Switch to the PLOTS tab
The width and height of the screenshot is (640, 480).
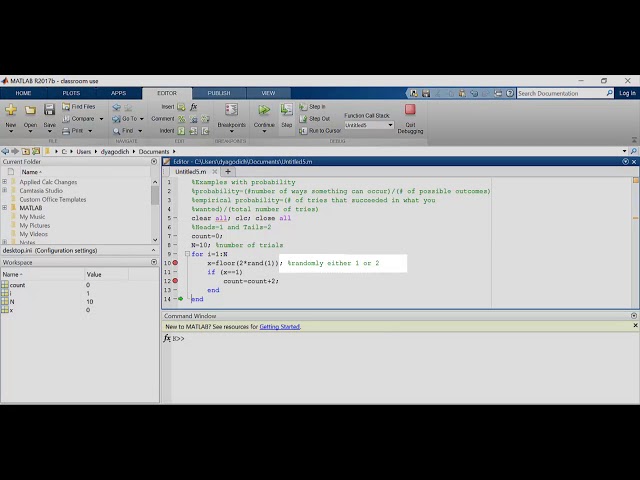[71, 93]
